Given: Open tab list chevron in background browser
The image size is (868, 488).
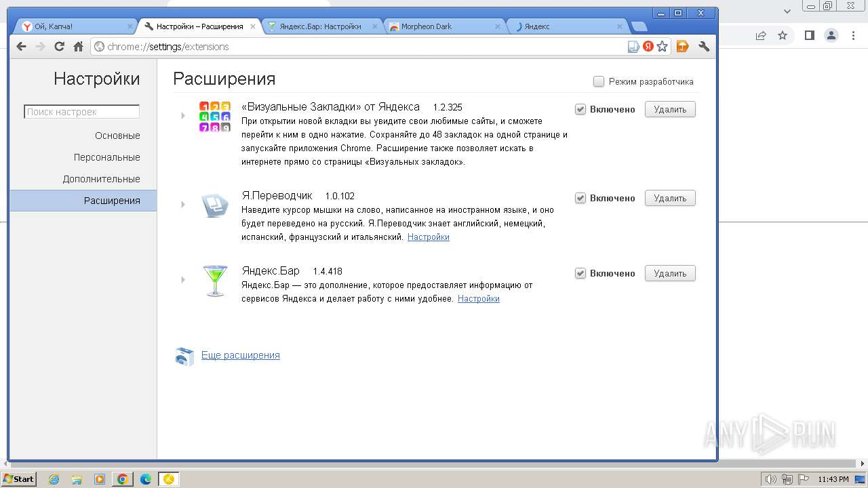Looking at the screenshot, I should coord(787,11).
